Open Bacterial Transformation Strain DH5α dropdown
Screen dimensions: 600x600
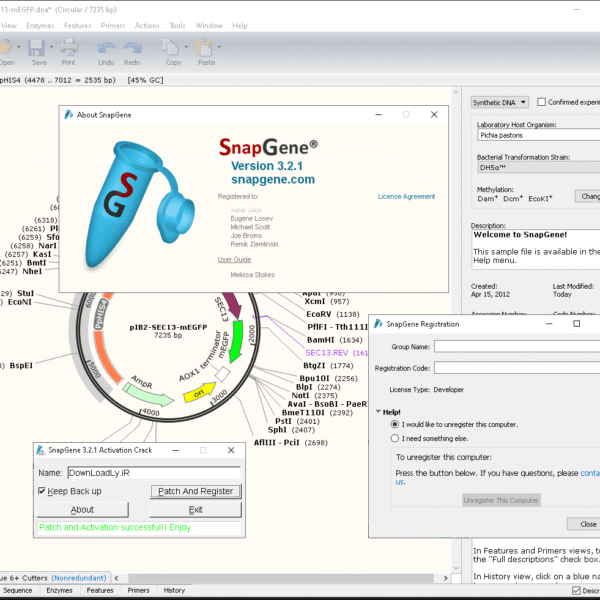(x=538, y=167)
